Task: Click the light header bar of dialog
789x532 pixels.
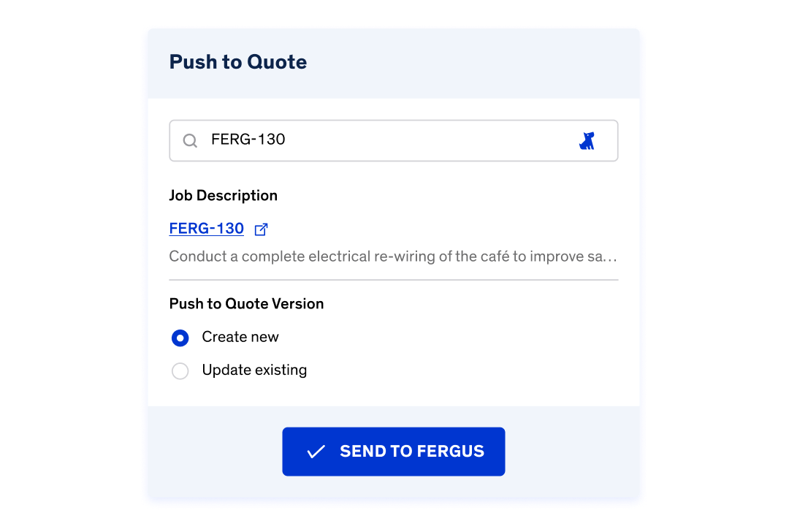Action: click(x=394, y=64)
